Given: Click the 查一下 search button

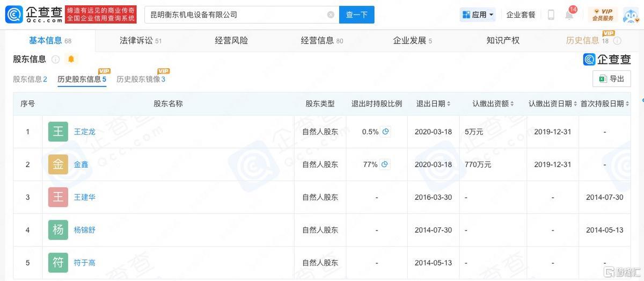Looking at the screenshot, I should tap(356, 15).
